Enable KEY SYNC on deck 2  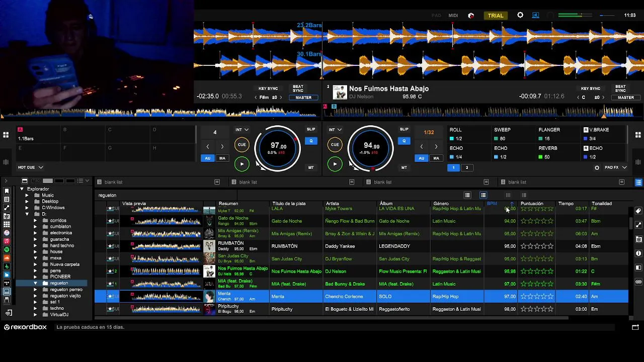pyautogui.click(x=590, y=88)
